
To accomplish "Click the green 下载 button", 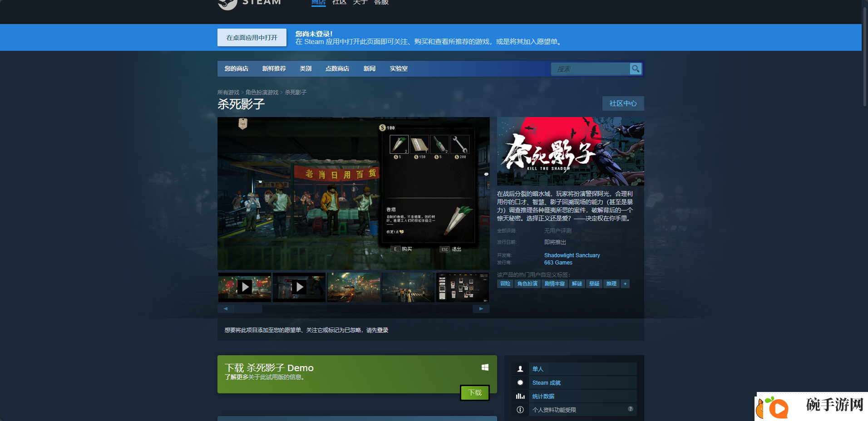I will [475, 392].
